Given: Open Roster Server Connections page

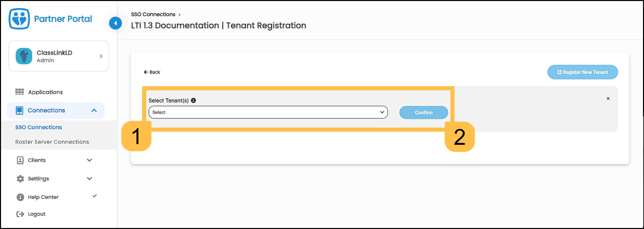Looking at the screenshot, I should pos(52,142).
